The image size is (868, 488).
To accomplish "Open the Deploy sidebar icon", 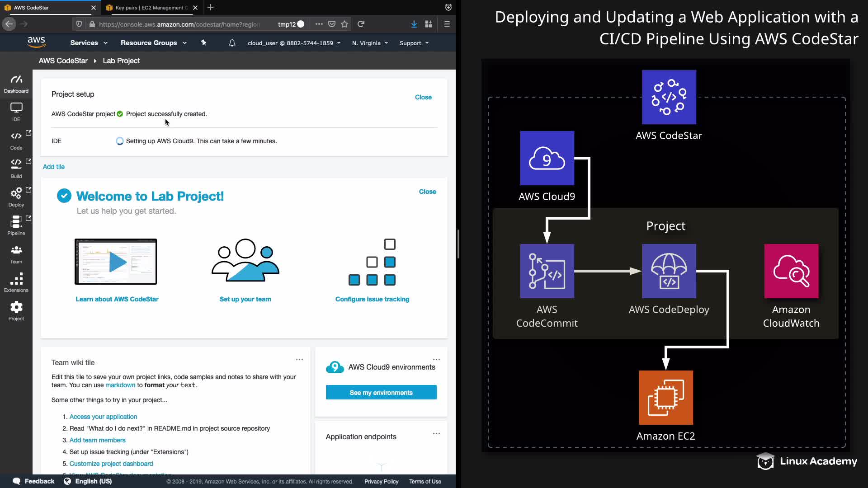I will click(x=16, y=197).
